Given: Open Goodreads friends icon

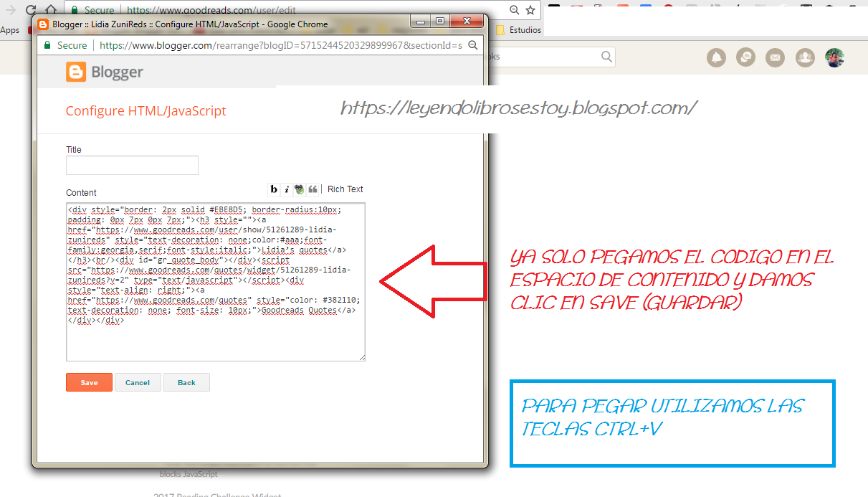Looking at the screenshot, I should coord(804,57).
